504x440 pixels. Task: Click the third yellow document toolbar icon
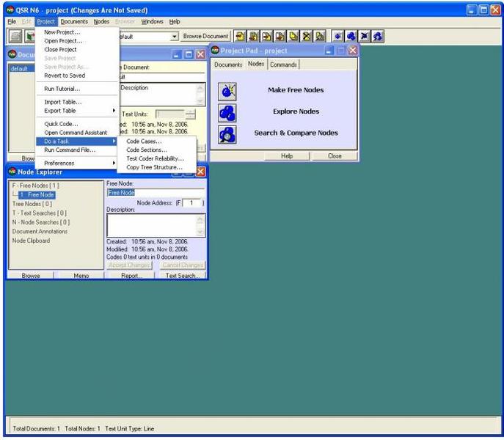click(x=266, y=37)
